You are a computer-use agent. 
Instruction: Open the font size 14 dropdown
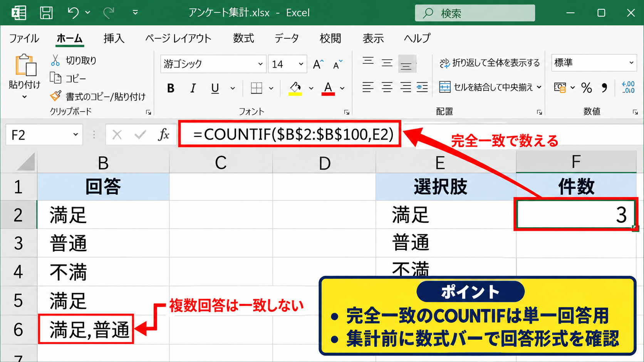coord(301,64)
